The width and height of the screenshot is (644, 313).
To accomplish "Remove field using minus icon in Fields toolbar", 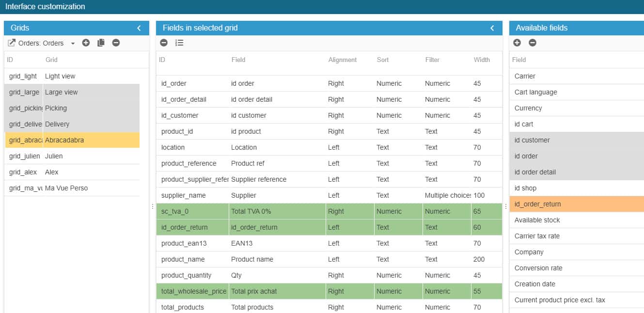I will (164, 43).
